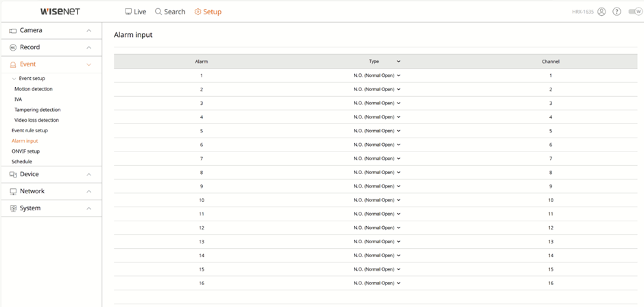Click the user account profile icon
644x307 pixels.
pos(601,12)
